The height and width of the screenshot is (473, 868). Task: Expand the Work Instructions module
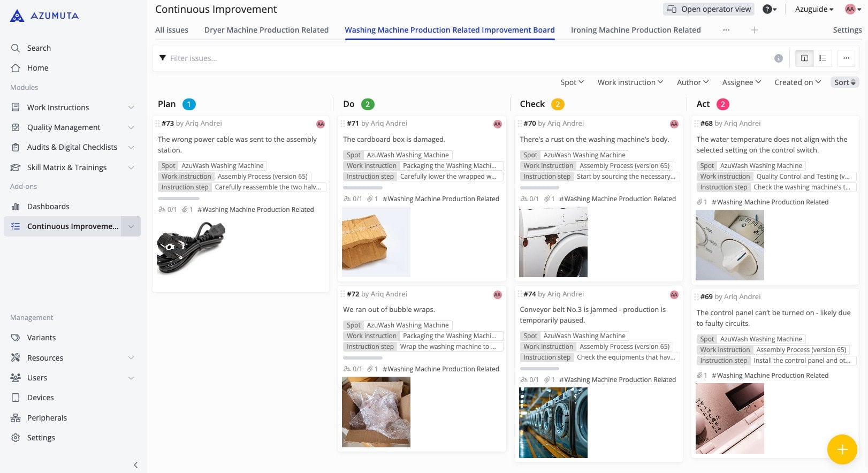[131, 108]
